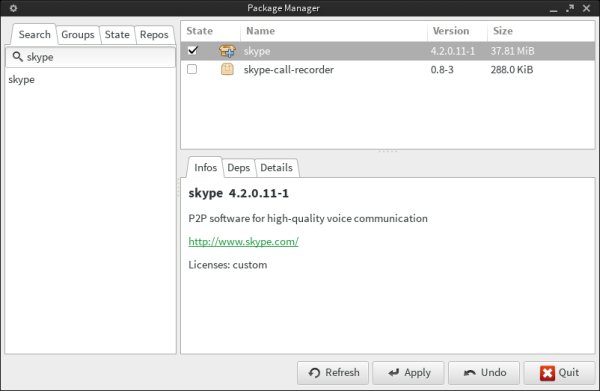600x391 pixels.
Task: Select the Infos tab
Action: click(205, 168)
